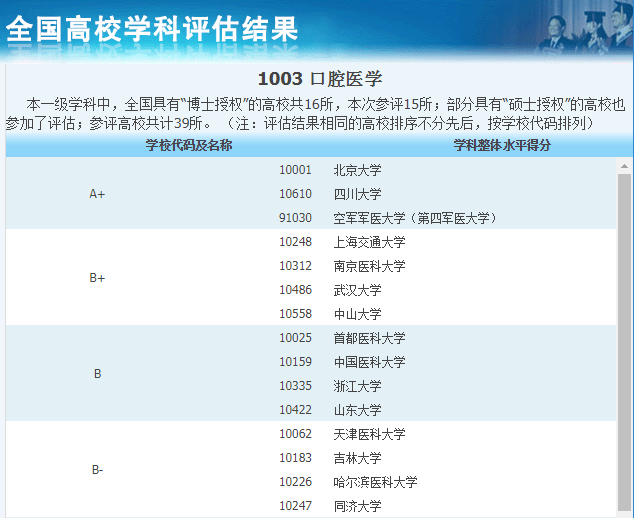Click school code 10025
This screenshot has width=637, height=518.
(x=295, y=338)
